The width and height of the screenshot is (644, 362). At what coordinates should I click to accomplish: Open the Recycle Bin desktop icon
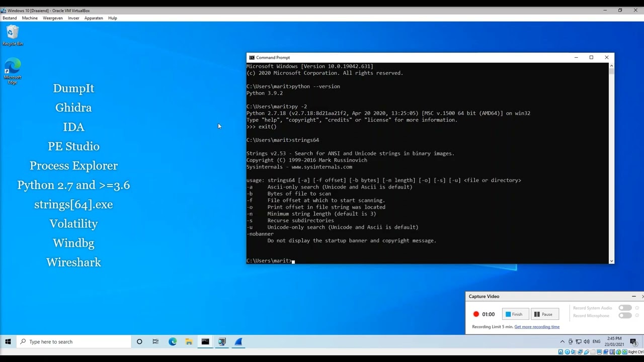coord(13,35)
